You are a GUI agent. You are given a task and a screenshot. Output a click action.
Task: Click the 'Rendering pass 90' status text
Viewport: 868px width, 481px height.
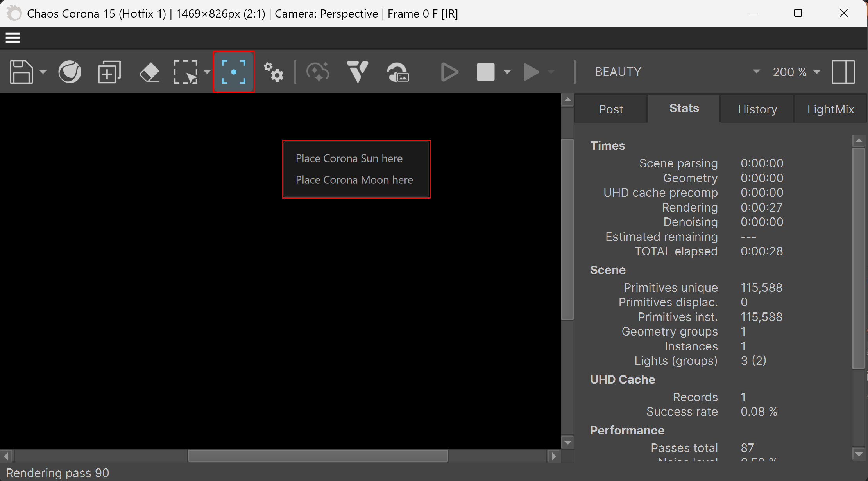pyautogui.click(x=57, y=473)
